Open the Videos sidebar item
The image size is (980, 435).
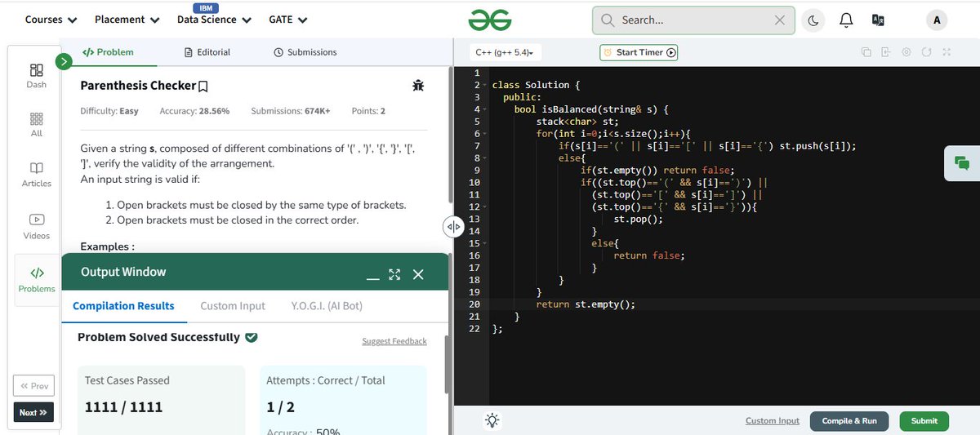(x=37, y=227)
